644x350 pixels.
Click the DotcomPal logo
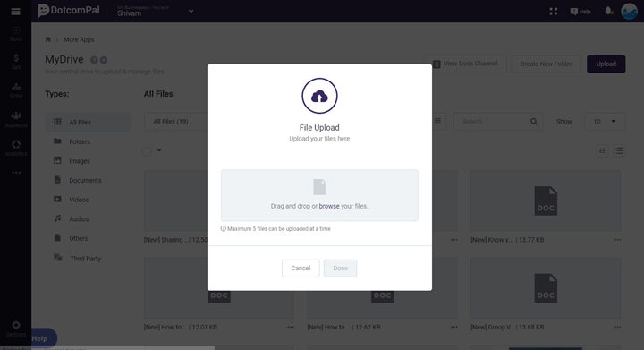[x=69, y=11]
